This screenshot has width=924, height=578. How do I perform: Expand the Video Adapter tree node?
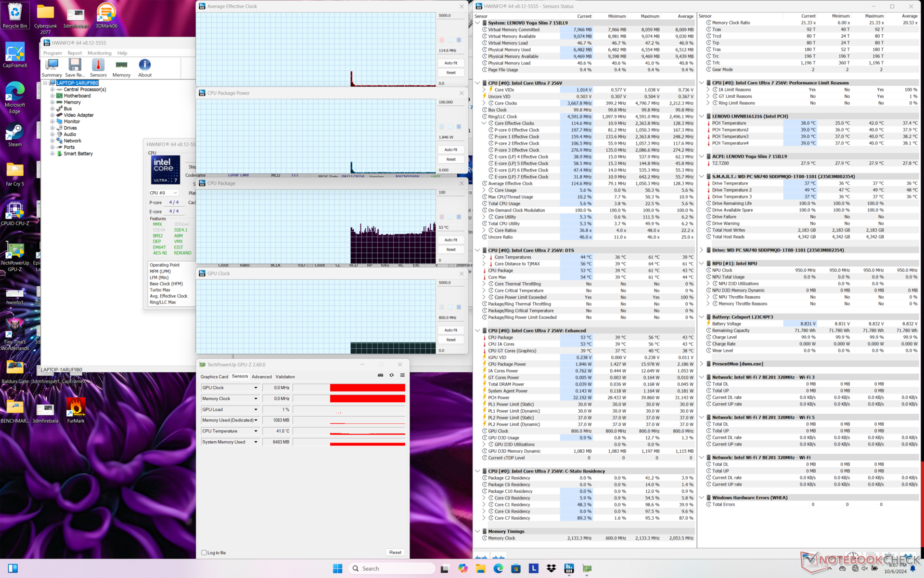coord(52,115)
